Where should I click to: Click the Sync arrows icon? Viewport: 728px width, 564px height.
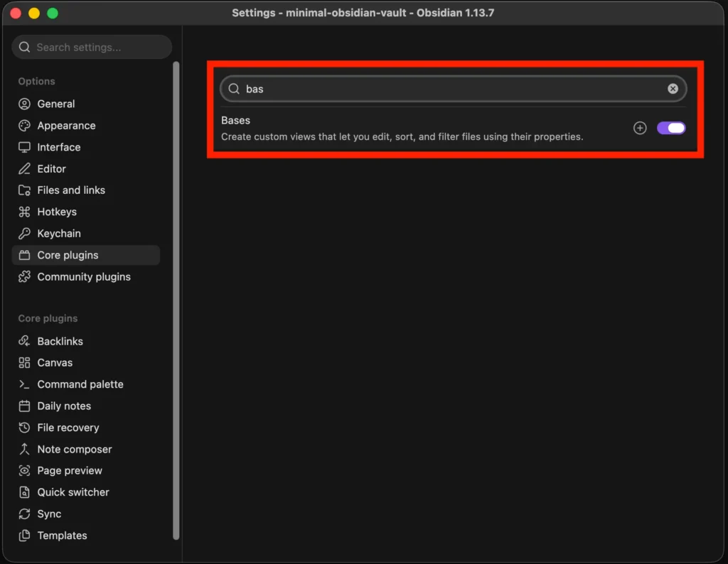coord(24,514)
